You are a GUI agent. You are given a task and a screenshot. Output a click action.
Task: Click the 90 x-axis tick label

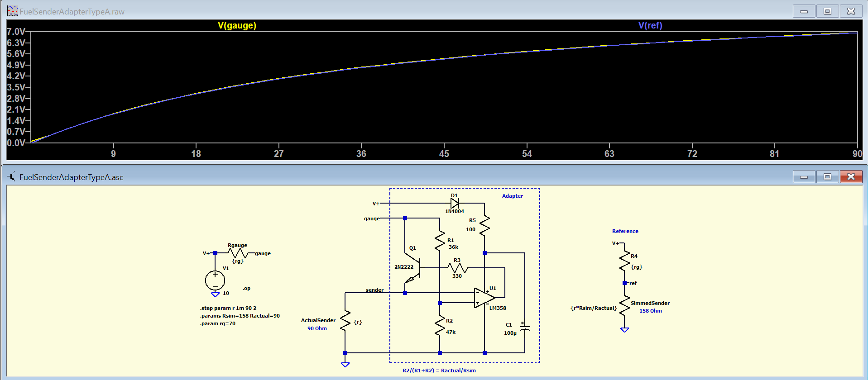(x=857, y=154)
